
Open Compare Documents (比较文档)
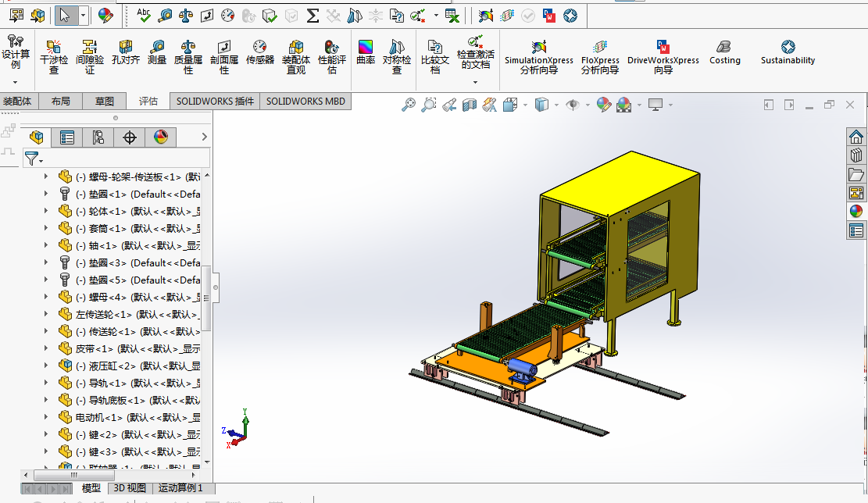pos(435,57)
